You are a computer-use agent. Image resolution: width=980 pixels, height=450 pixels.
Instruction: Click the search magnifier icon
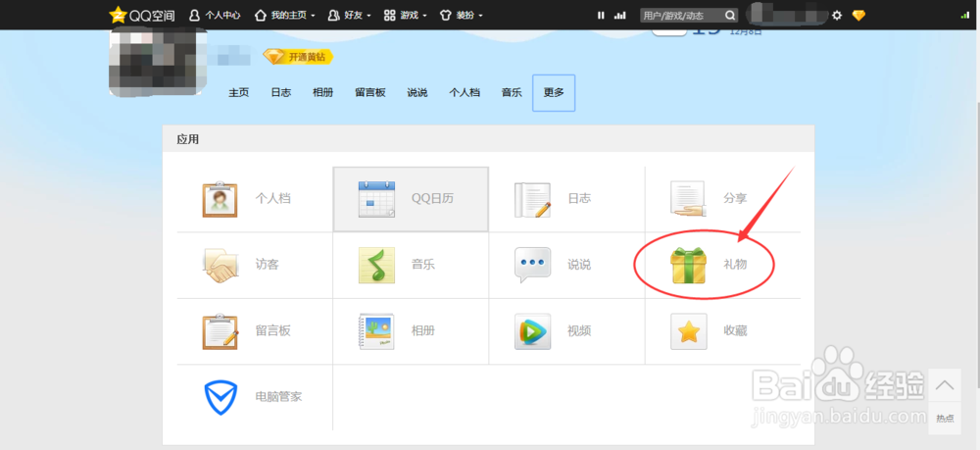(x=730, y=15)
